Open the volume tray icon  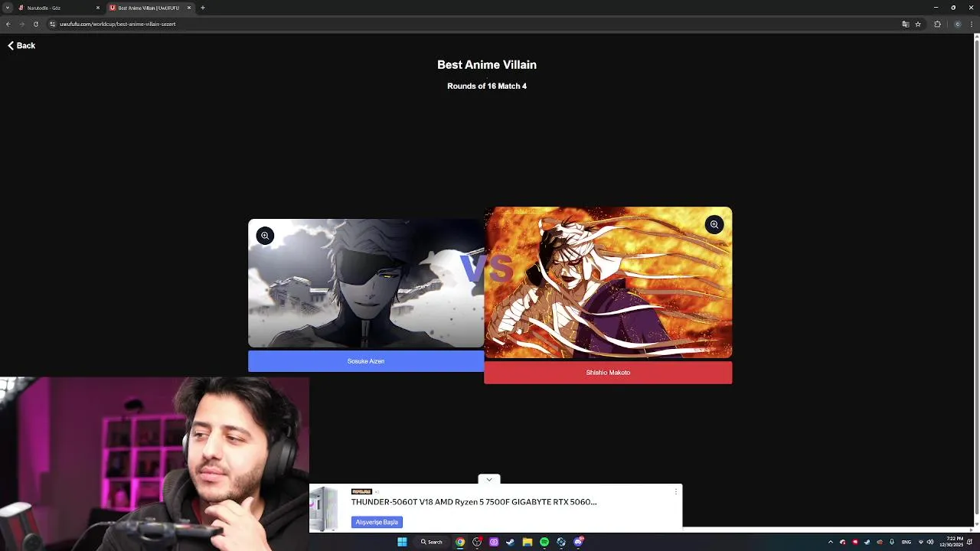tap(930, 542)
